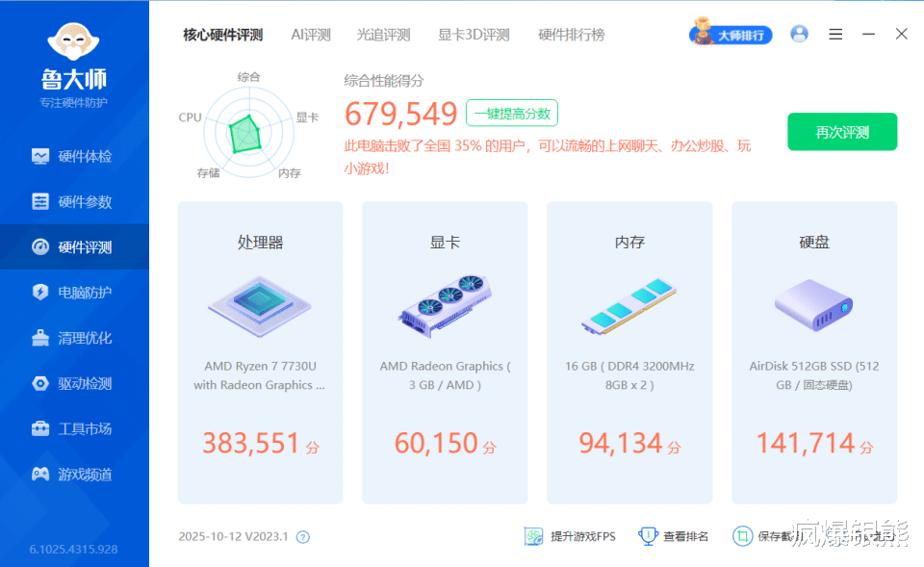Select 硬件评测 in the sidebar
Image resolution: width=924 pixels, height=567 pixels.
click(x=74, y=247)
